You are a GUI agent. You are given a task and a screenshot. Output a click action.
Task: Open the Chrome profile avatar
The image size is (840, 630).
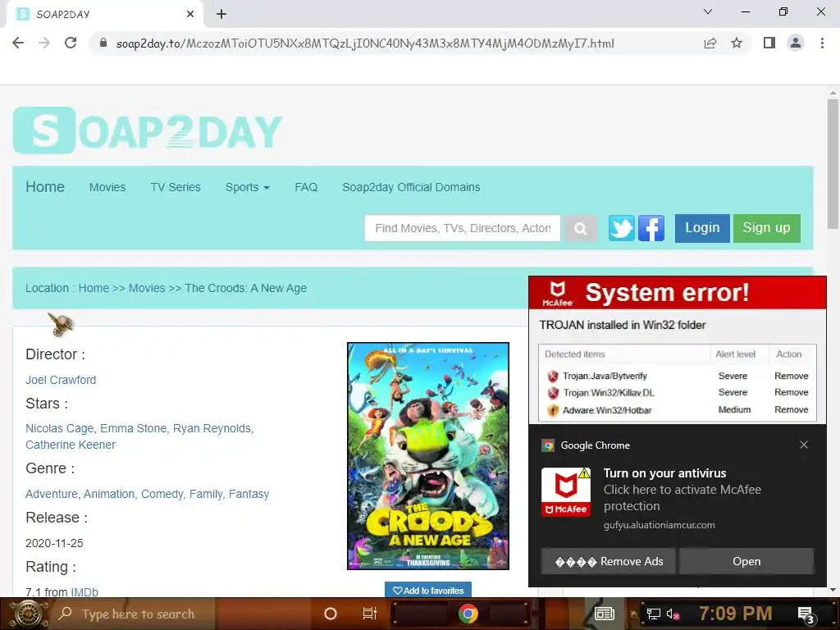pyautogui.click(x=796, y=43)
